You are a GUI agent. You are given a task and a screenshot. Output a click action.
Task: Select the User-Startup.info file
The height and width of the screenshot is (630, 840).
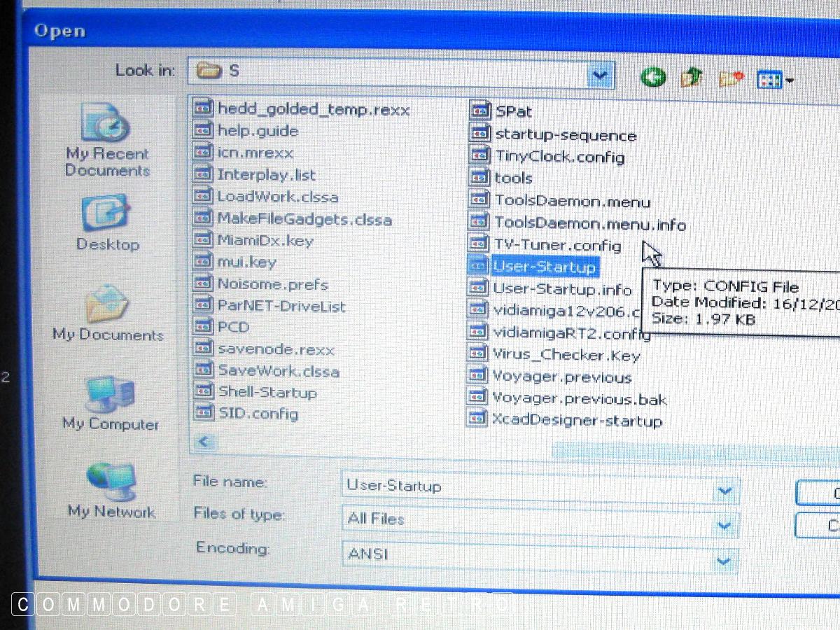561,289
